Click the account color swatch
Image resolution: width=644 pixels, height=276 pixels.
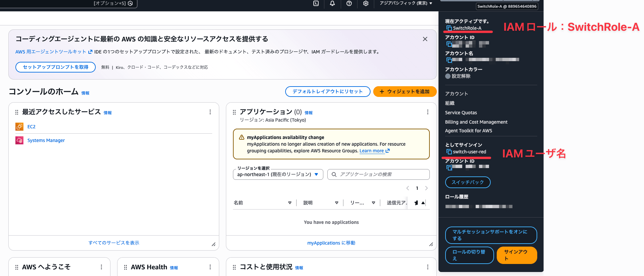[x=448, y=76]
